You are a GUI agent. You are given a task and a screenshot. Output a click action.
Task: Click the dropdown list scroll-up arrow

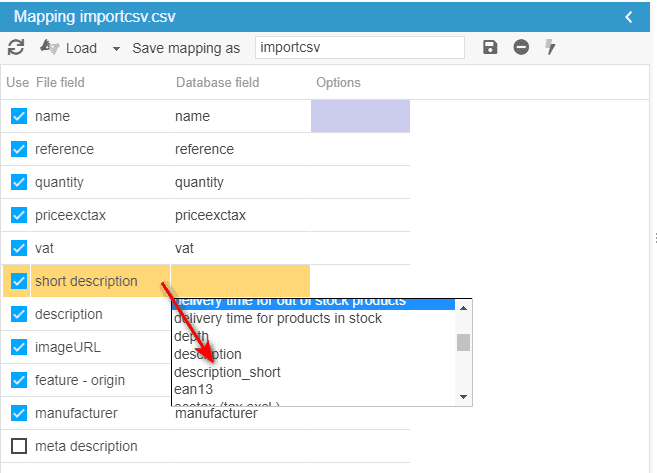point(463,307)
